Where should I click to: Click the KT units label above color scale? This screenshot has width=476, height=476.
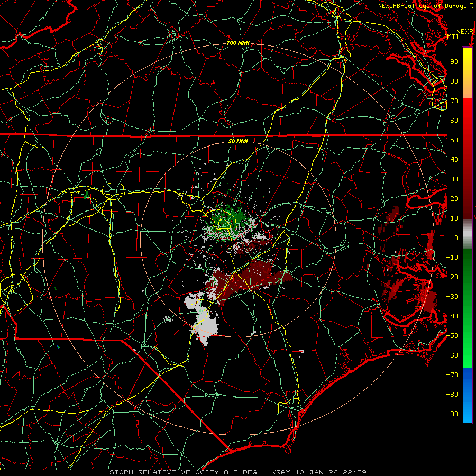[452, 36]
